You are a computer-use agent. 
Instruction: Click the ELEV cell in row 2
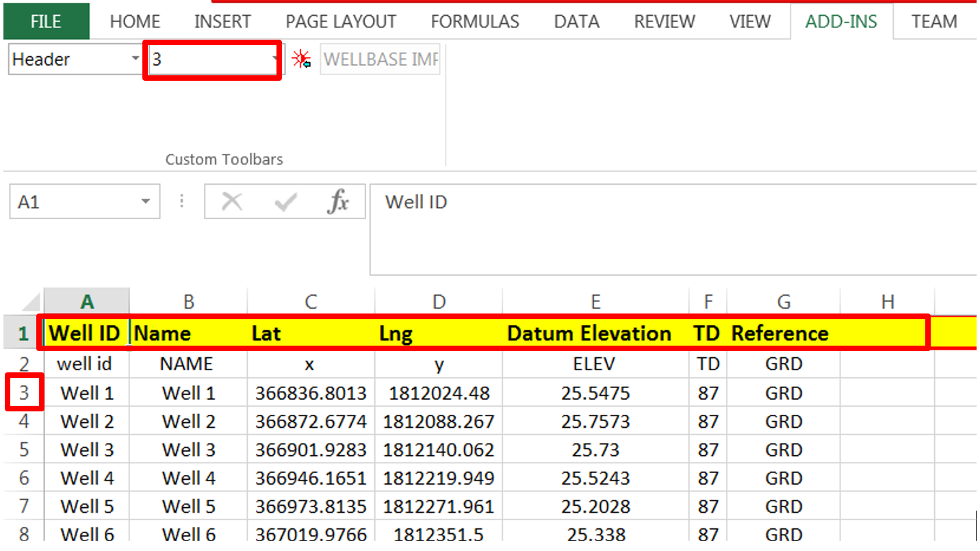coord(595,364)
